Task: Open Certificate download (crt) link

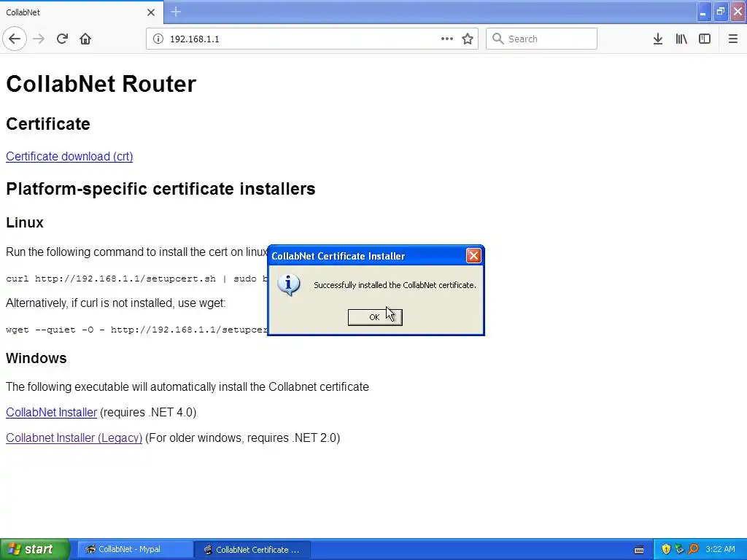Action: (x=69, y=156)
